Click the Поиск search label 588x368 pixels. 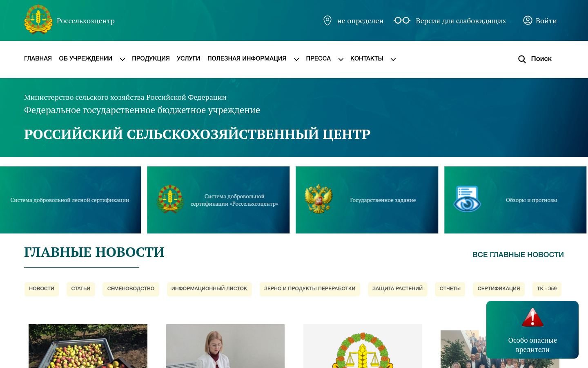[x=541, y=59]
